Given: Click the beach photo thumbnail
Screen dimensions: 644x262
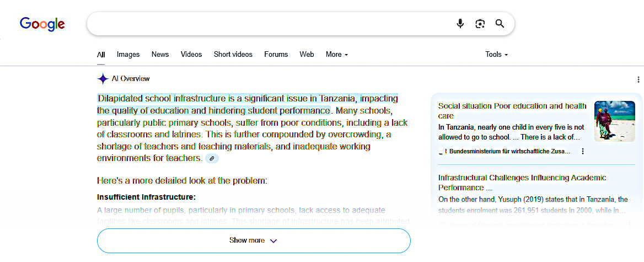Looking at the screenshot, I should tap(614, 121).
